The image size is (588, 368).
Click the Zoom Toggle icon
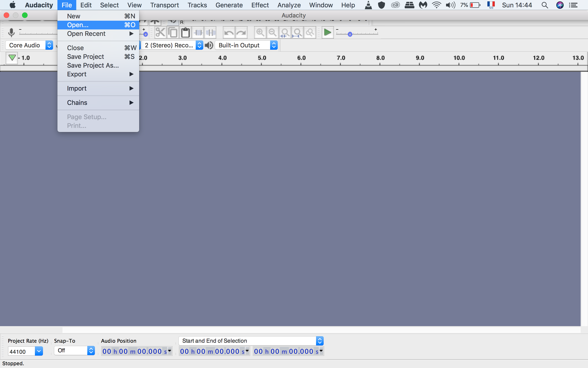click(310, 32)
